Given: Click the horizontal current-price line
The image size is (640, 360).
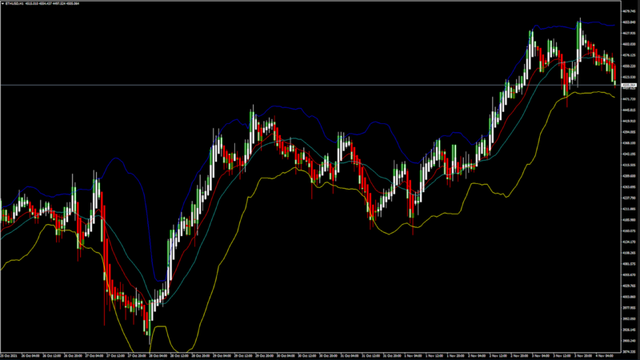Looking at the screenshot, I should tap(310, 85).
